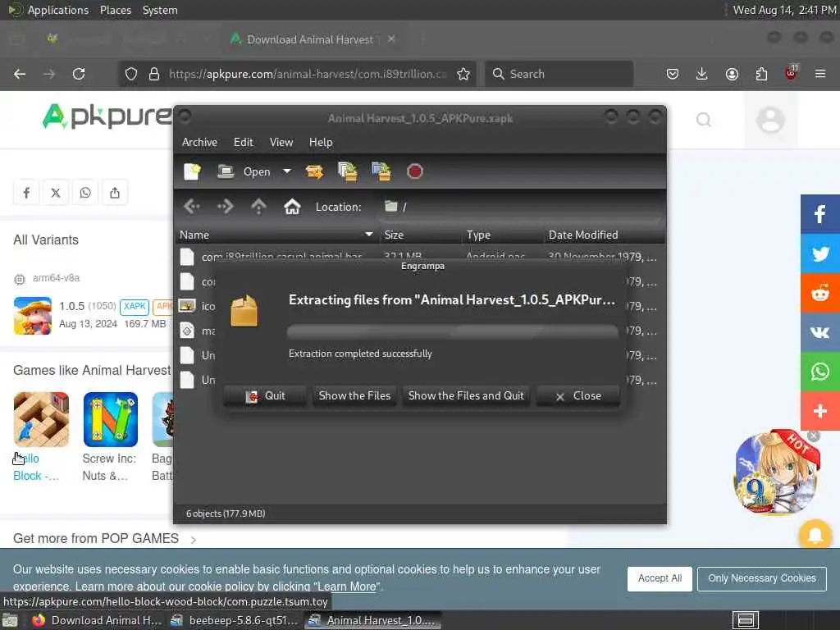Screen dimensions: 840x630
Task: Click the extract archive toolbar icon
Action: pyautogui.click(x=314, y=171)
